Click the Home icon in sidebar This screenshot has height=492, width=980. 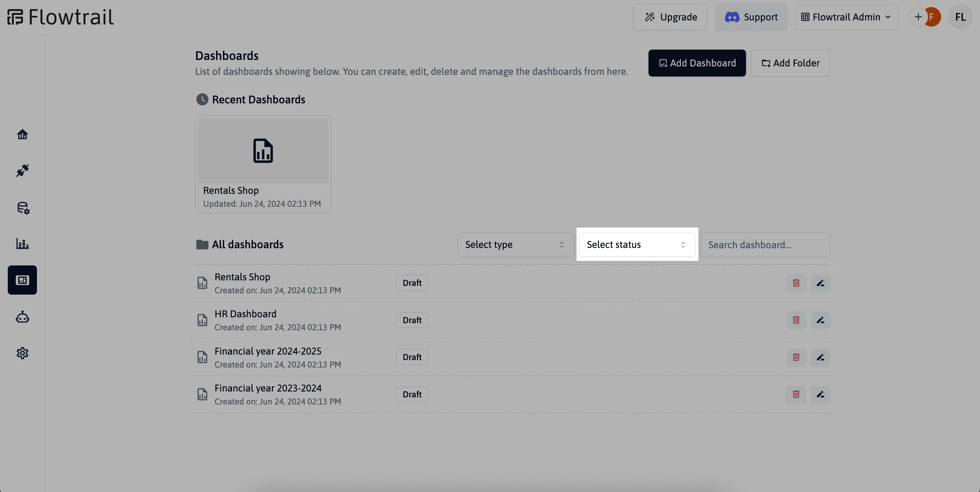tap(22, 134)
